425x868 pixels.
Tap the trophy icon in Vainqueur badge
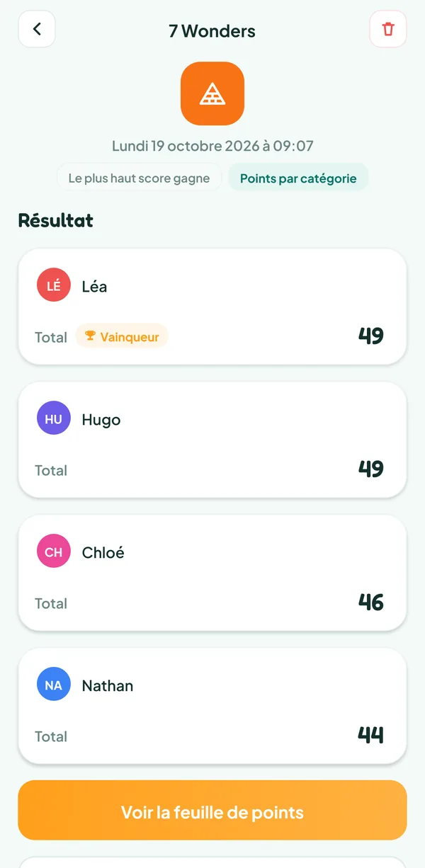click(90, 336)
